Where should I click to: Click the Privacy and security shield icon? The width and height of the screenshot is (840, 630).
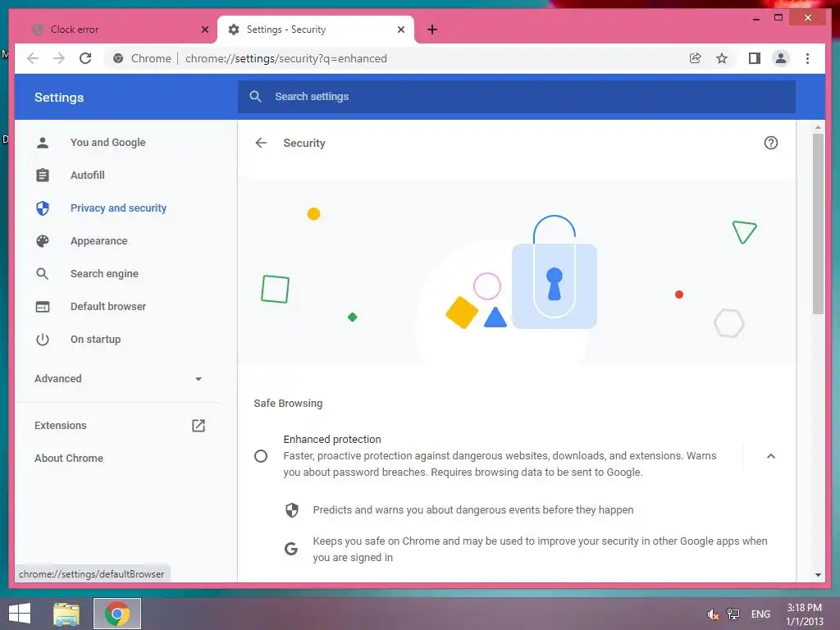[43, 208]
